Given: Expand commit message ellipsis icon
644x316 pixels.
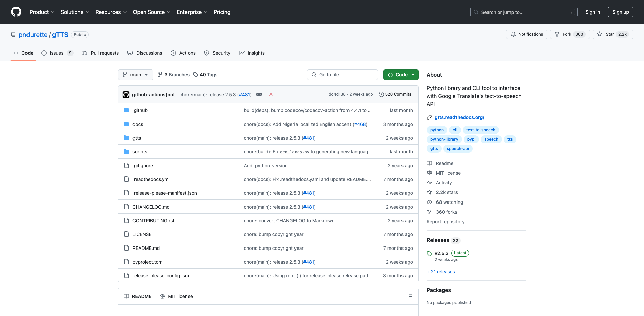Looking at the screenshot, I should [259, 94].
